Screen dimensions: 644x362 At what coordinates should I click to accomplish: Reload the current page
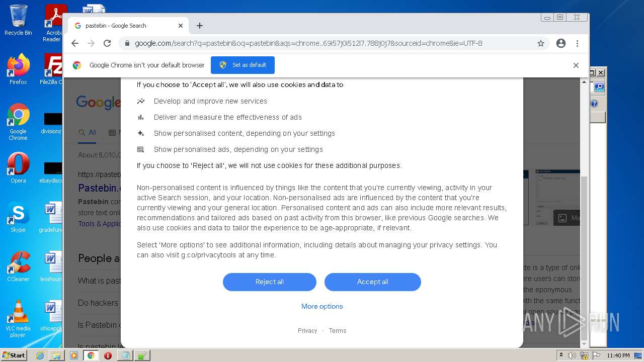click(x=107, y=43)
